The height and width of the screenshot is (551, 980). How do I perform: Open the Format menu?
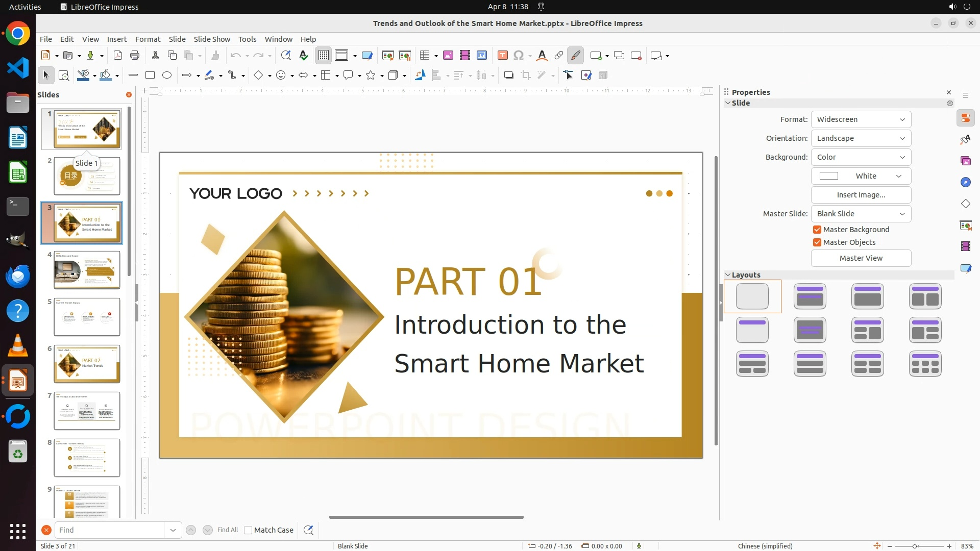(x=148, y=39)
